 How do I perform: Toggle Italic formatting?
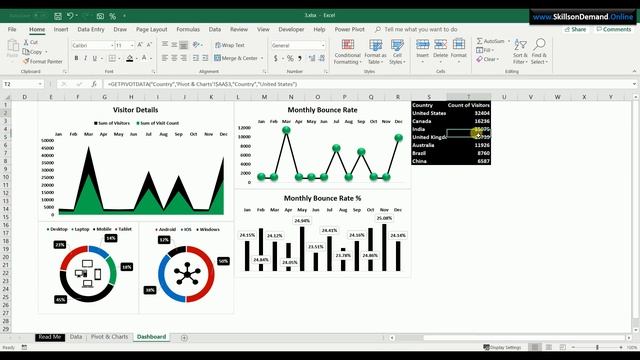coord(85,58)
